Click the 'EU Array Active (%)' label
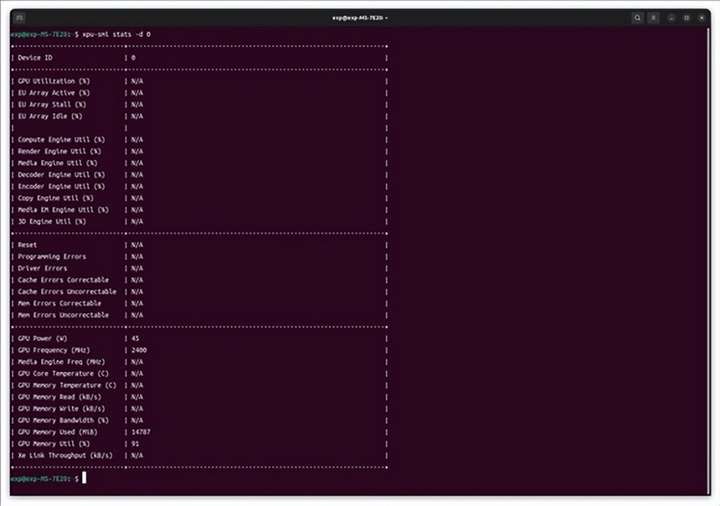 coord(54,93)
